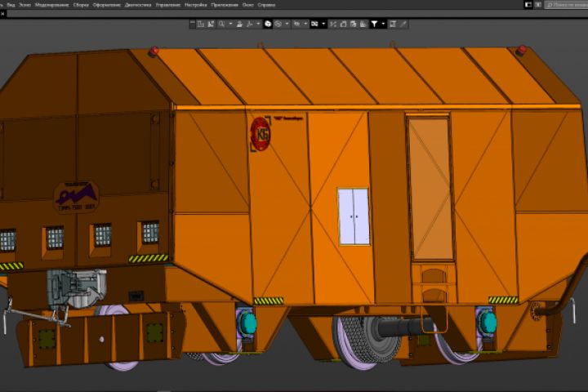Screen dimensions: 588x392
Task: Expand the zoom tool dropdown arrow
Action: [x=230, y=24]
